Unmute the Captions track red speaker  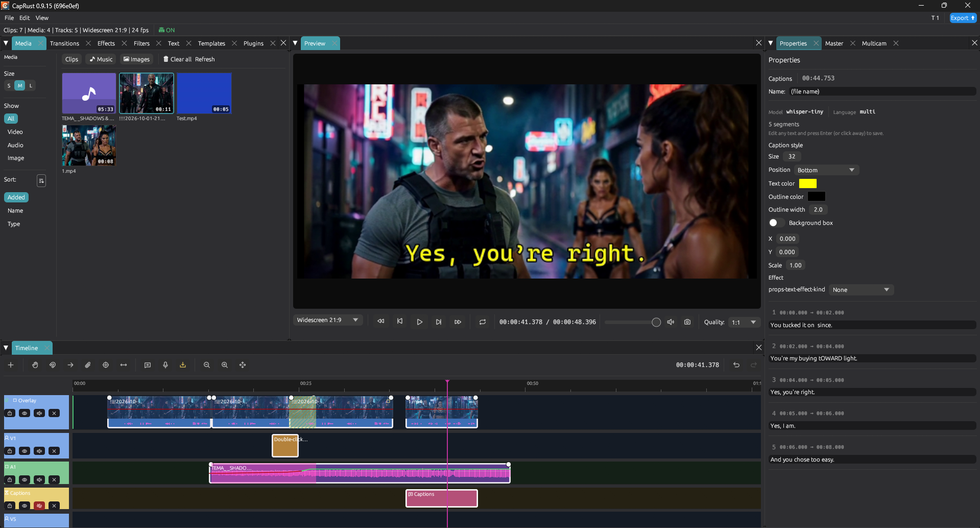(39, 506)
